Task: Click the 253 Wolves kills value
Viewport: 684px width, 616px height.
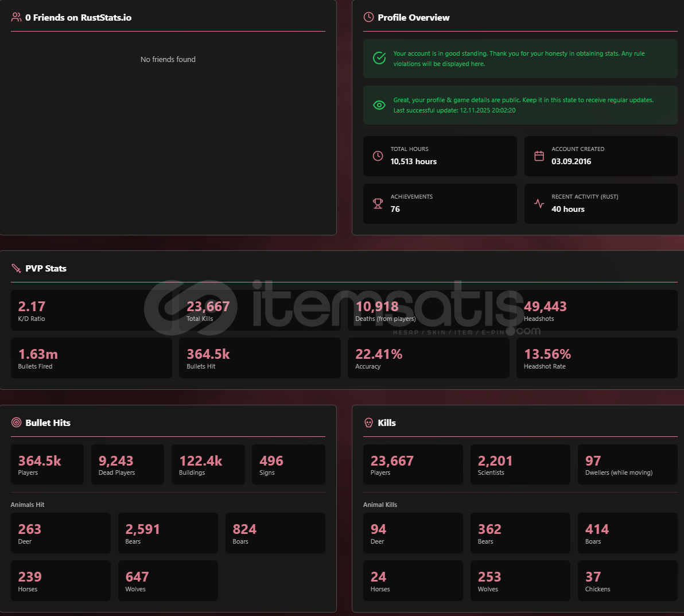Action: point(489,577)
